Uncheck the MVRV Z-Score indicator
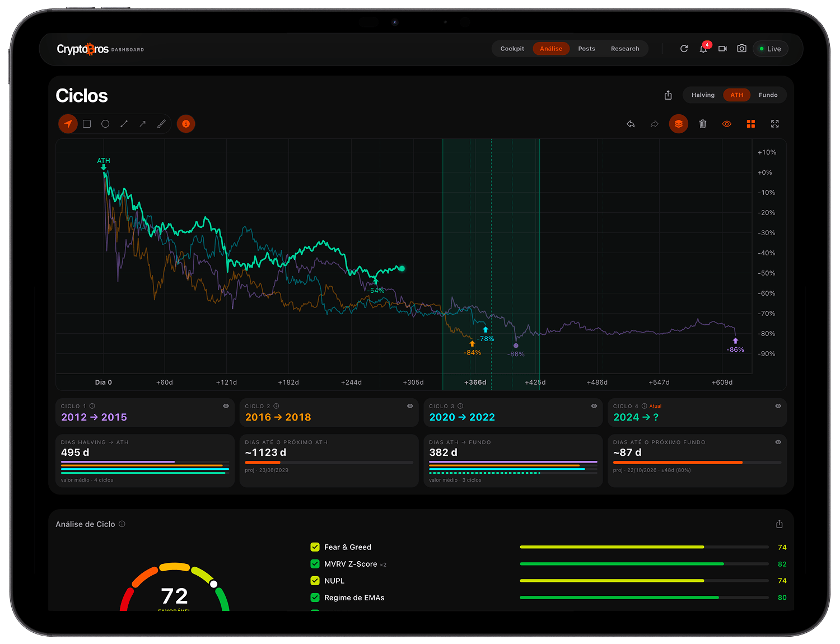This screenshot has height=644, width=840. point(315,564)
